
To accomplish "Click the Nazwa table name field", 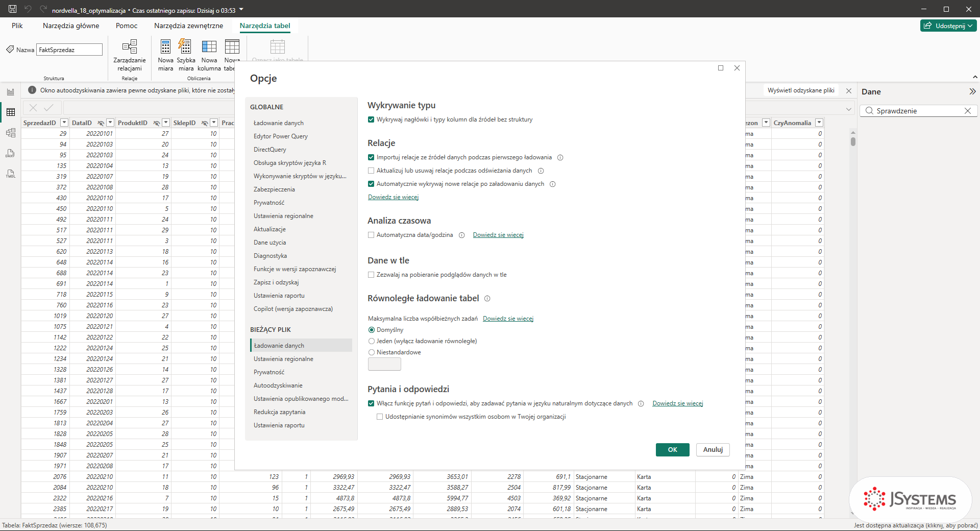I will tap(69, 50).
